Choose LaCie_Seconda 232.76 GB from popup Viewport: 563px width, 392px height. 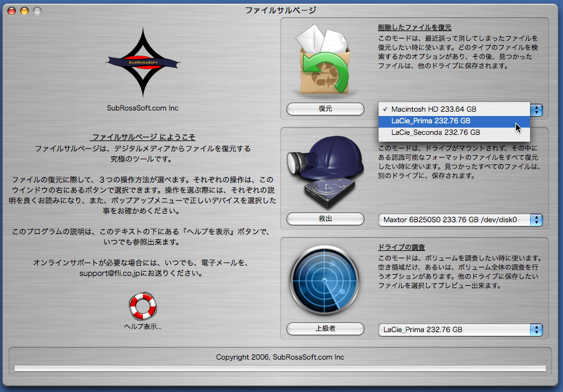pos(454,132)
